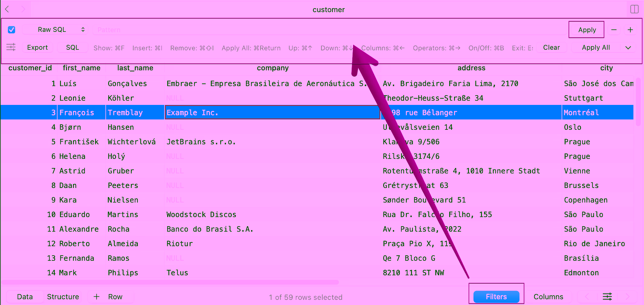The image size is (644, 305).
Task: Click the Clear filters button
Action: pos(551,48)
